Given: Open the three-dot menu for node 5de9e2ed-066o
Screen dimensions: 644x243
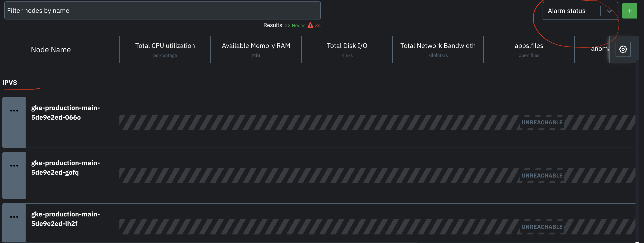Looking at the screenshot, I should 14,110.
